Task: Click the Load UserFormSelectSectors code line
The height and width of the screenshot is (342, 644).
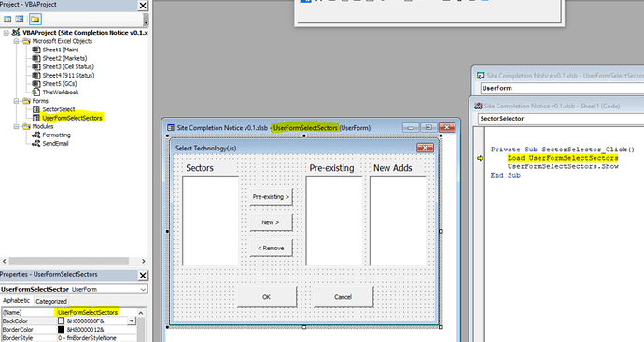Action: (x=563, y=158)
